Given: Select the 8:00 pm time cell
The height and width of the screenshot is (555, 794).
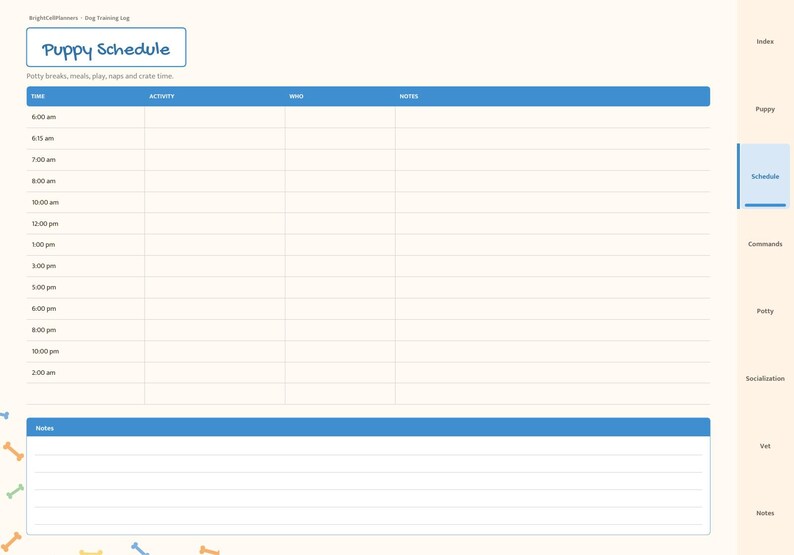Looking at the screenshot, I should click(x=86, y=330).
